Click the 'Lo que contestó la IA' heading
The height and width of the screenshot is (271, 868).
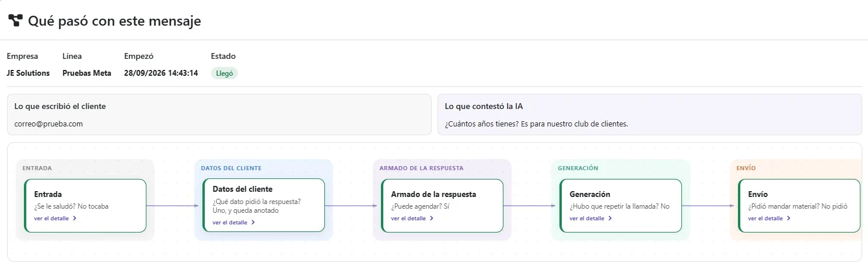(484, 107)
